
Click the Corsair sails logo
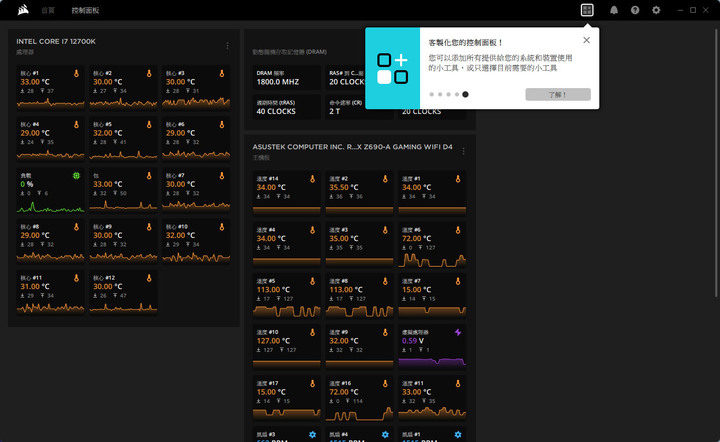pos(23,10)
